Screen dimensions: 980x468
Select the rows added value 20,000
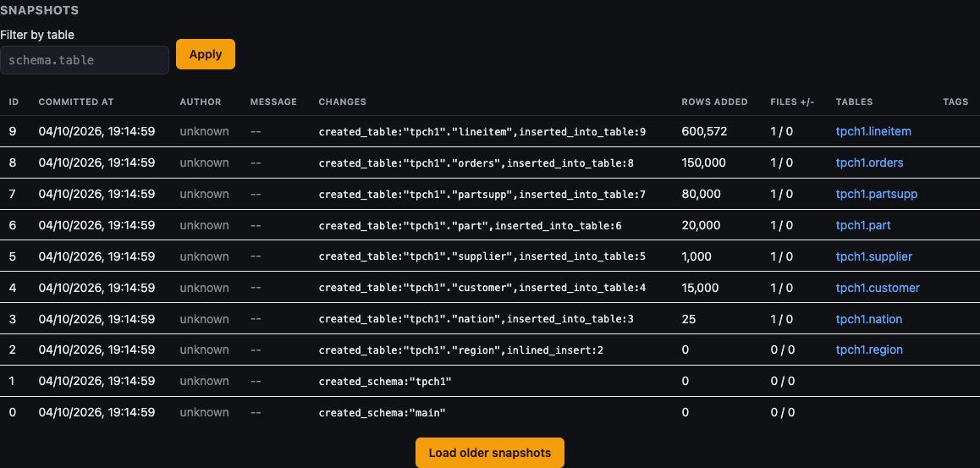(702, 225)
